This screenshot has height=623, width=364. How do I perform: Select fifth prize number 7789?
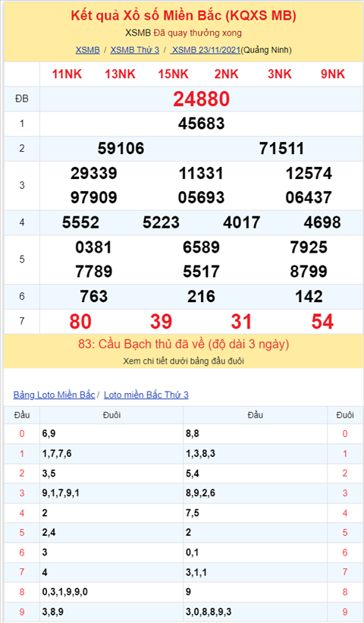[x=94, y=272]
